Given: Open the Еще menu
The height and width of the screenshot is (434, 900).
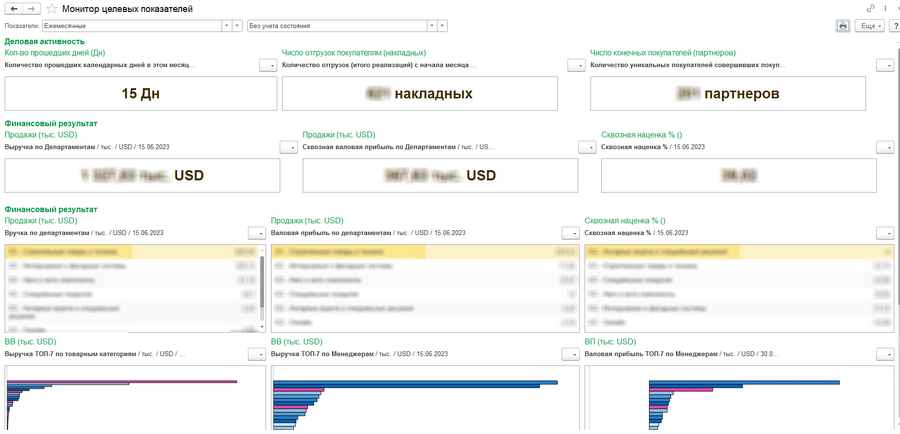Looking at the screenshot, I should tap(871, 26).
